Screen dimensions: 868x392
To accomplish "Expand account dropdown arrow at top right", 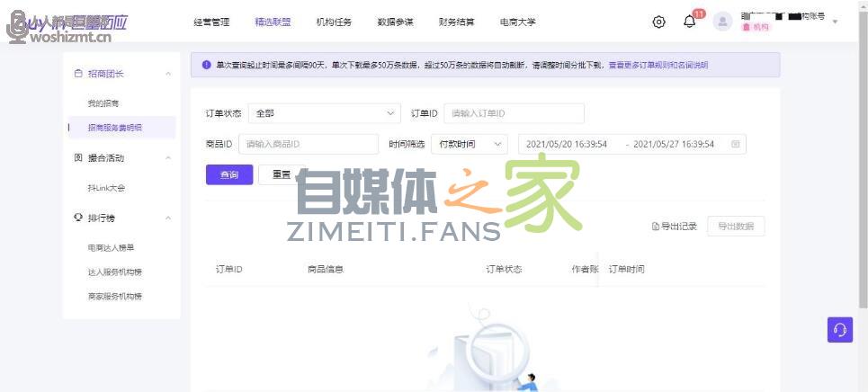I will [x=835, y=22].
